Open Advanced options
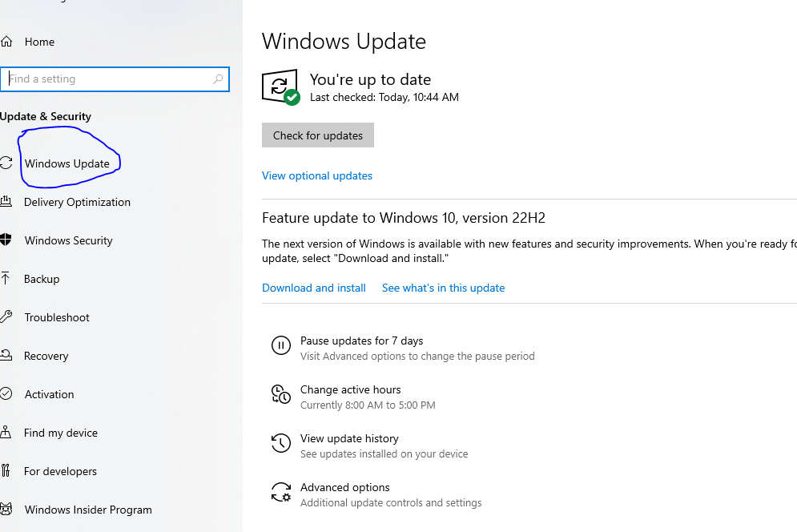The image size is (797, 532). point(345,487)
